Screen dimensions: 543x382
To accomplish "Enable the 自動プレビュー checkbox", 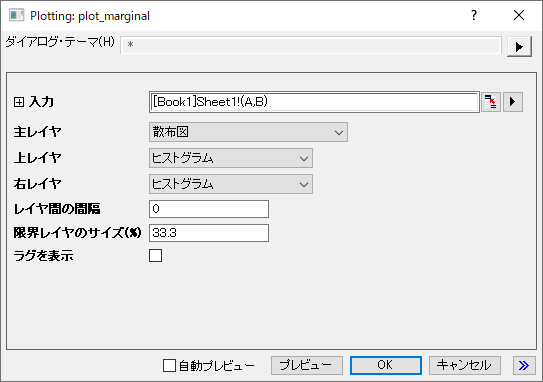I will (169, 365).
